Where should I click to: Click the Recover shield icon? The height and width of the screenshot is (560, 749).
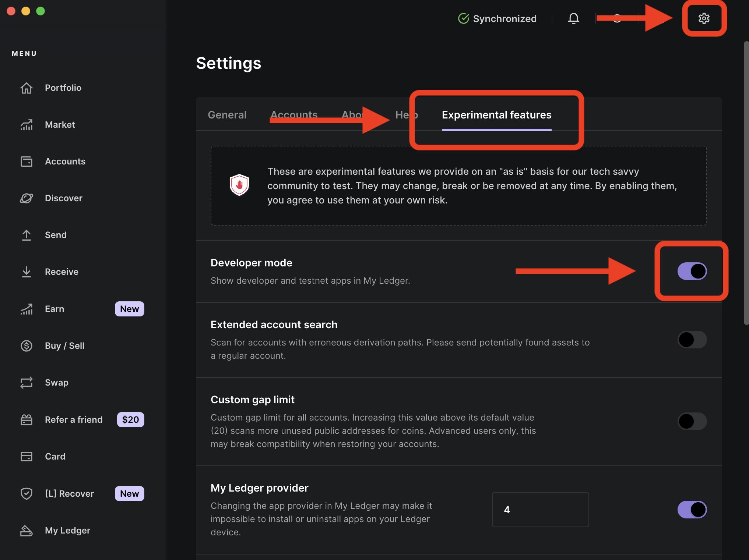point(27,493)
